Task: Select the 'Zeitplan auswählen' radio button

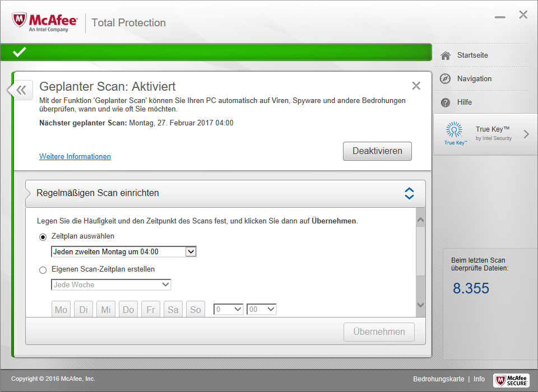Action: 43,237
